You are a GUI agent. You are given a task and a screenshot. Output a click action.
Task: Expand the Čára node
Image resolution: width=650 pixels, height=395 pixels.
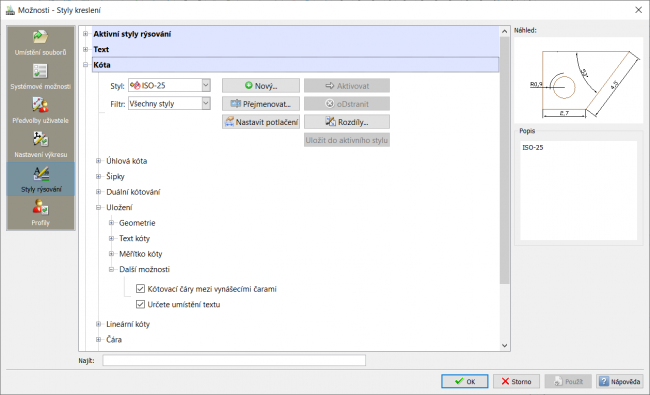click(x=98, y=339)
